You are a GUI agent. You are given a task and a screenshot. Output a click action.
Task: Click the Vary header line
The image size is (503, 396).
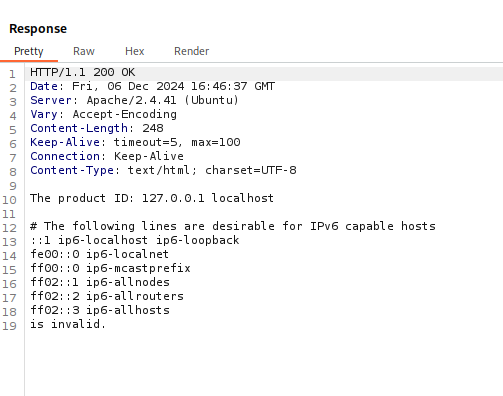click(x=103, y=114)
